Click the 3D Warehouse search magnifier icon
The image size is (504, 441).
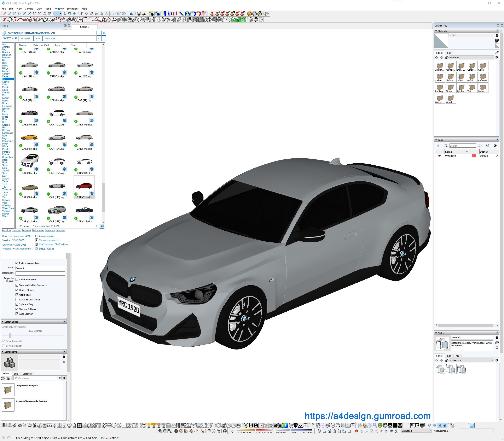coord(60,378)
